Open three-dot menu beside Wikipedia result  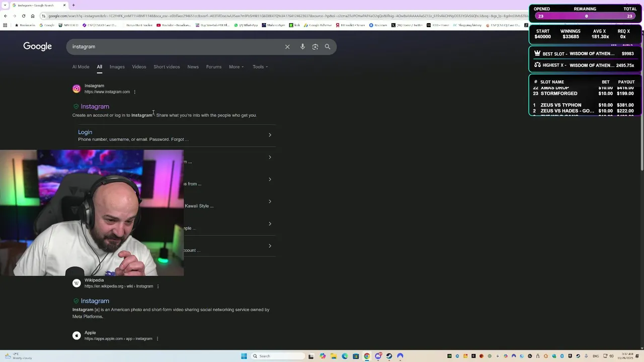coord(158,287)
